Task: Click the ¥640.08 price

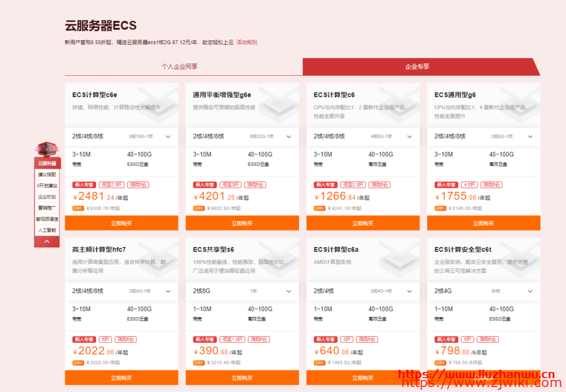Action: [332, 351]
